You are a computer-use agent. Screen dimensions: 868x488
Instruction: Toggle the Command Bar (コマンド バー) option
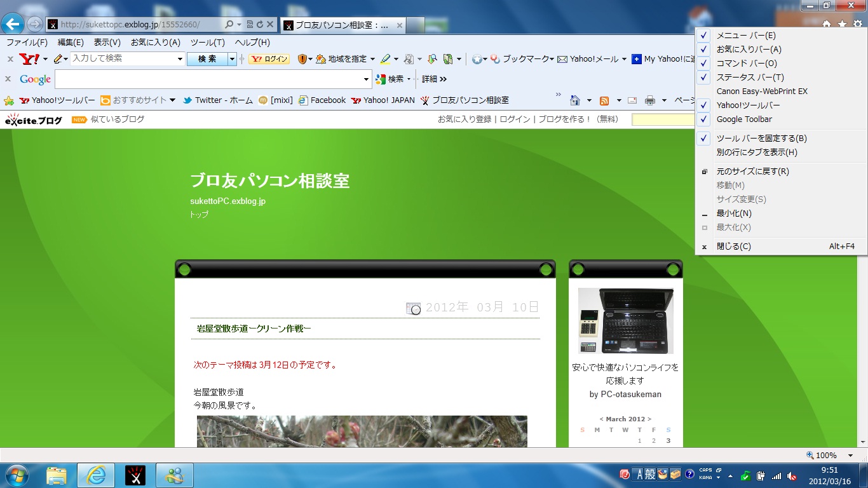781,64
